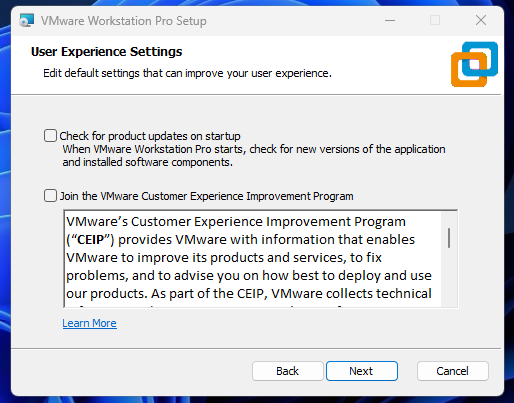Proceed by clicking Next

[362, 371]
